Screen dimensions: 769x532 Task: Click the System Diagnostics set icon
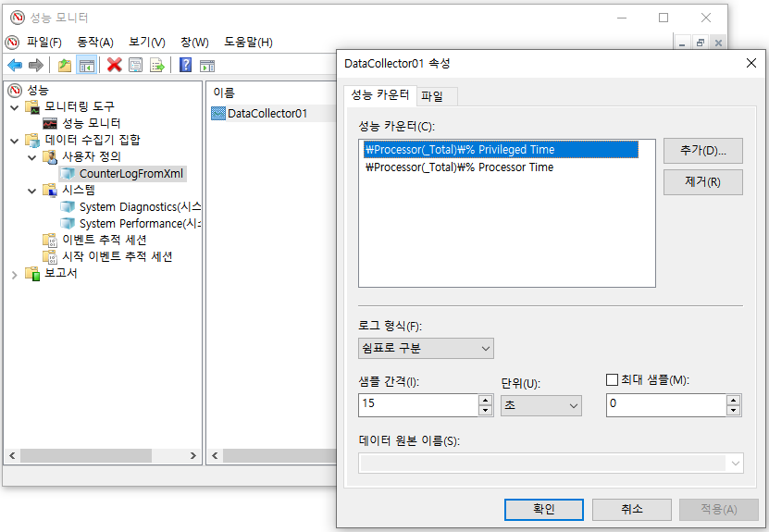click(68, 206)
